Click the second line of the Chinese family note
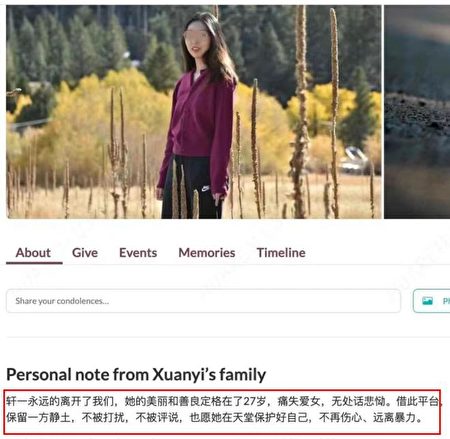The width and height of the screenshot is (450, 439). (215, 417)
